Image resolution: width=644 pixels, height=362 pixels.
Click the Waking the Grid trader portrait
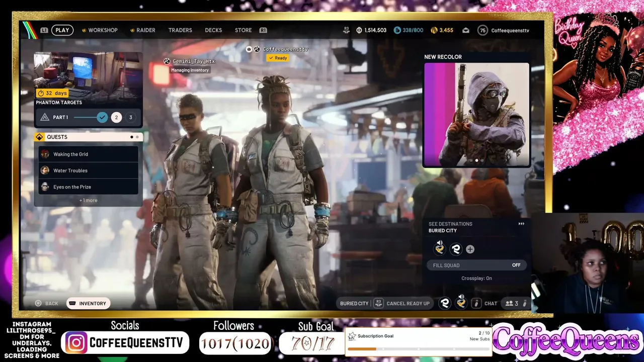pos(45,154)
